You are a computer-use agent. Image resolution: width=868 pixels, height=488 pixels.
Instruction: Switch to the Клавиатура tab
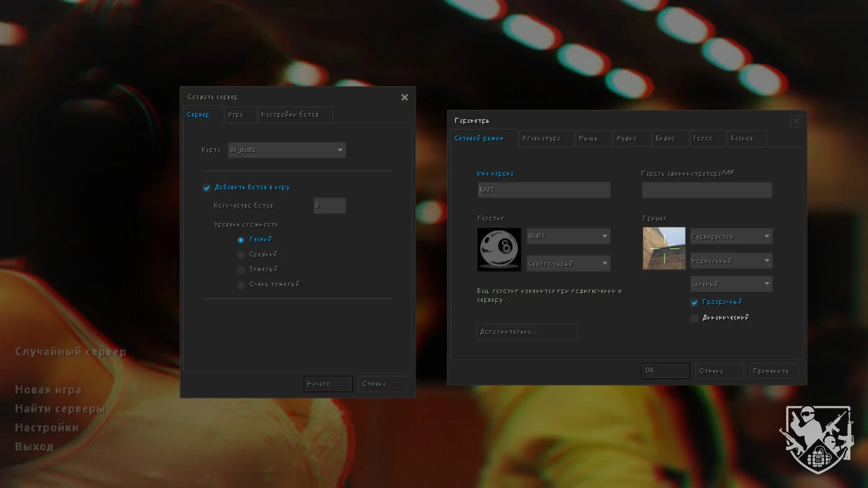coord(541,138)
